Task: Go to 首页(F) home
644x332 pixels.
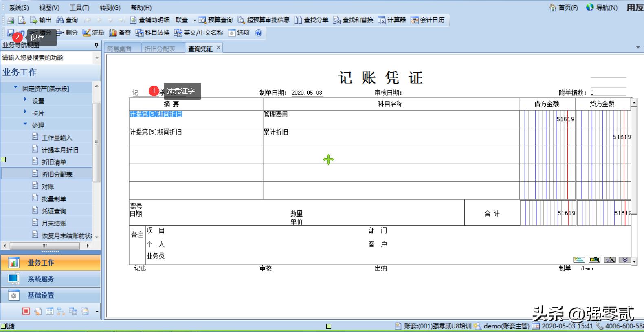Action: (564, 8)
